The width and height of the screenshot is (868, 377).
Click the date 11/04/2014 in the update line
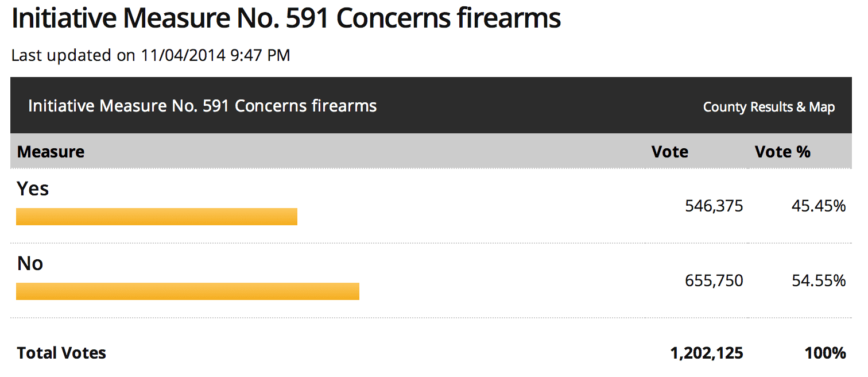tap(184, 56)
